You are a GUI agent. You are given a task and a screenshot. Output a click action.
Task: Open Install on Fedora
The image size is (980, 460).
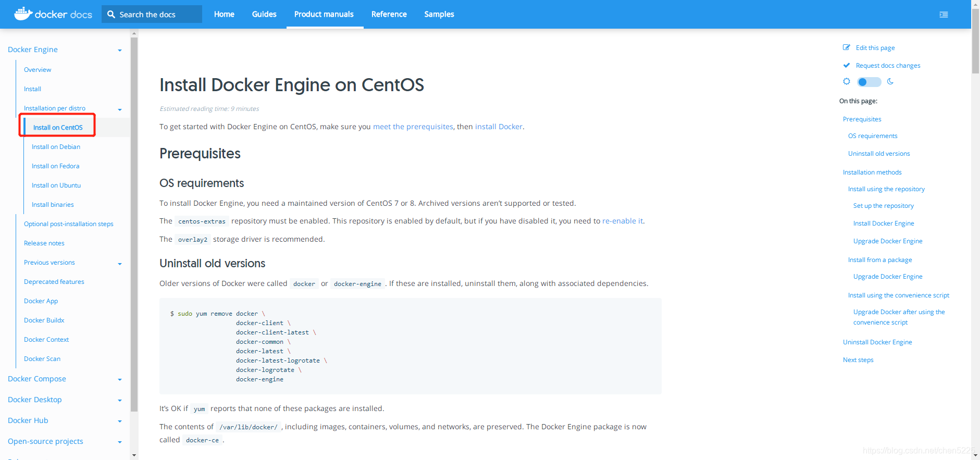point(55,166)
